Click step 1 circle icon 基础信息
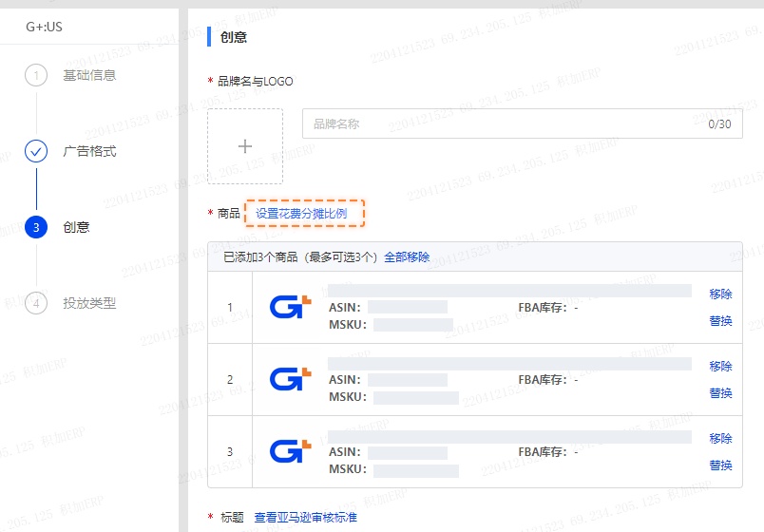 click(36, 75)
